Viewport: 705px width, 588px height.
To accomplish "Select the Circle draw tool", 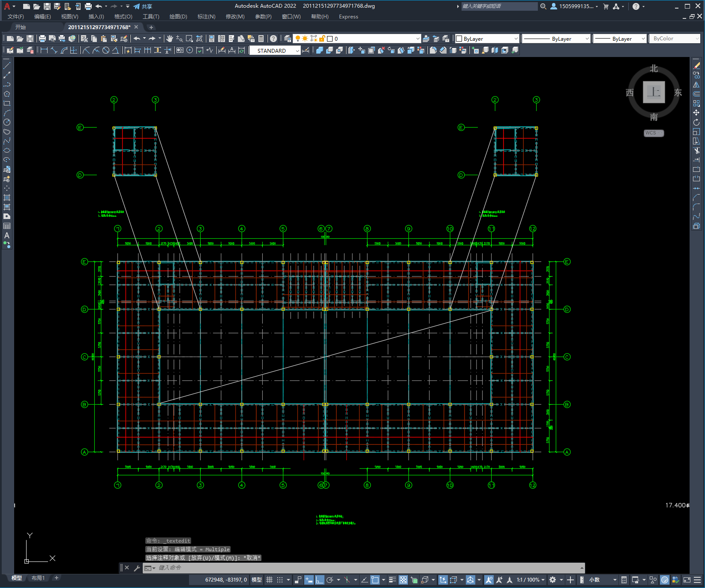I will [7, 122].
